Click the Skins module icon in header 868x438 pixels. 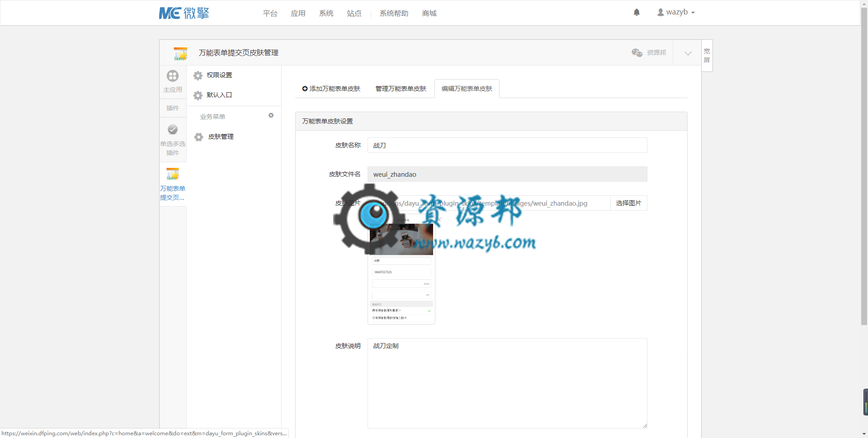[180, 53]
